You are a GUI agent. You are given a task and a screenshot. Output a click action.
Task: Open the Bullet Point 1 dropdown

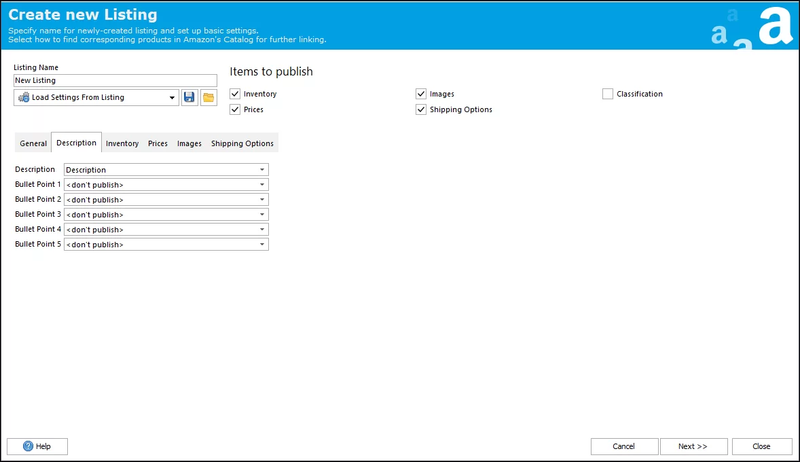[x=262, y=185]
